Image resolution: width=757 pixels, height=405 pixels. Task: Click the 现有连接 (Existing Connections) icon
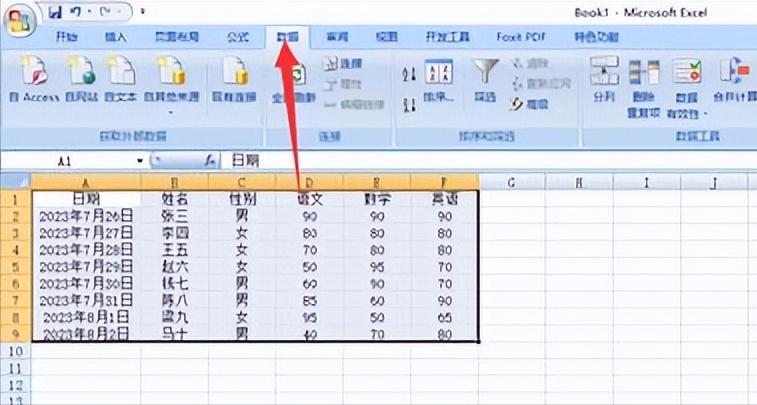[x=234, y=79]
